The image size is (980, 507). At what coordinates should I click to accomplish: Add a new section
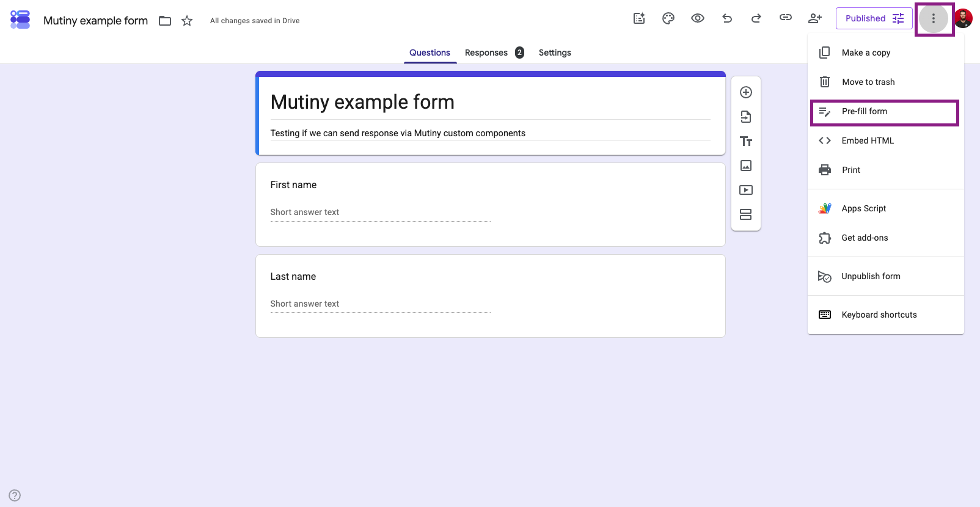pos(746,214)
